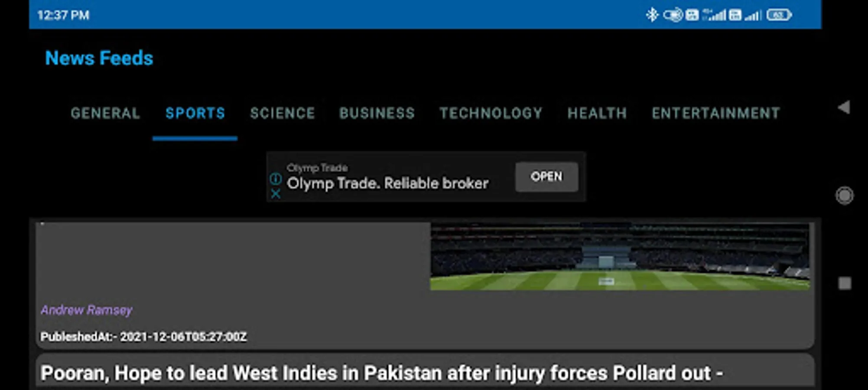Tap the Android back navigation triangle
Screen dimensions: 868x390
[844, 107]
